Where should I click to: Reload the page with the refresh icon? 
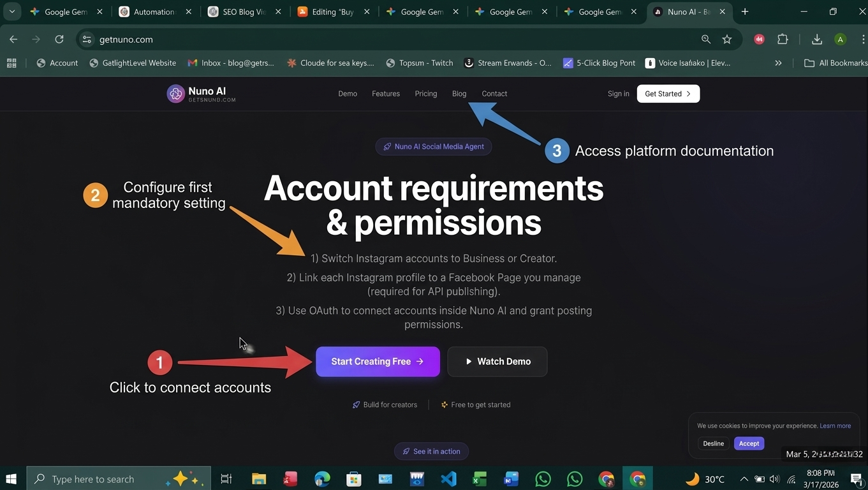[59, 40]
